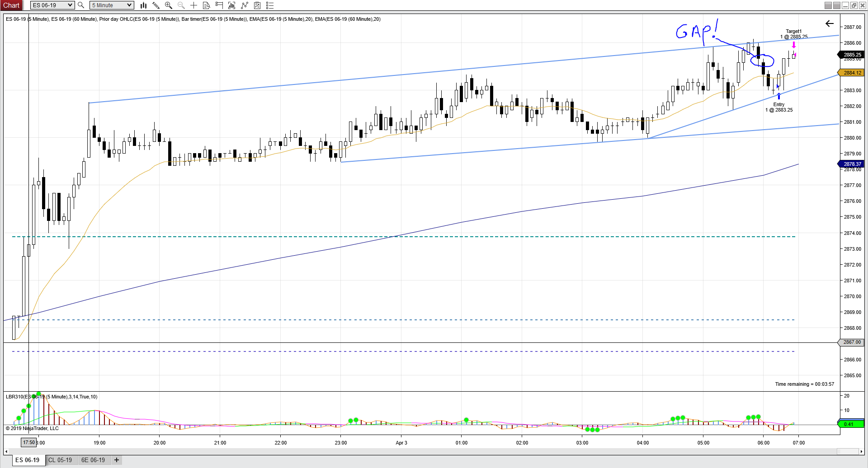Click the 22:00 time axis label

281,443
